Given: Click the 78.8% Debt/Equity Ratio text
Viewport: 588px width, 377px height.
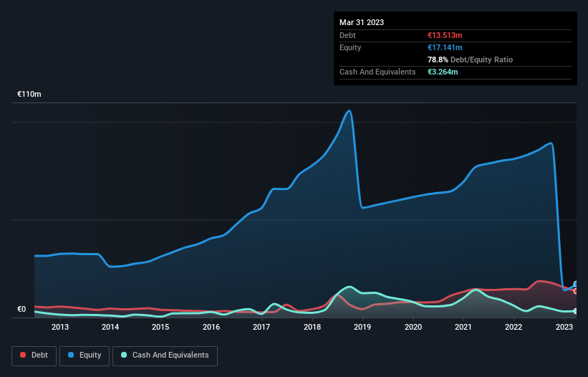Looking at the screenshot, I should click(x=470, y=59).
